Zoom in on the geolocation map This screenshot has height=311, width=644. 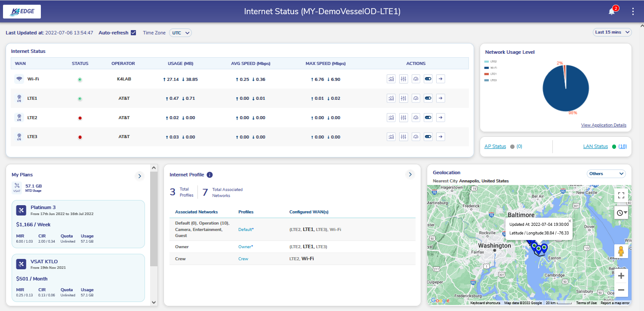click(x=621, y=276)
